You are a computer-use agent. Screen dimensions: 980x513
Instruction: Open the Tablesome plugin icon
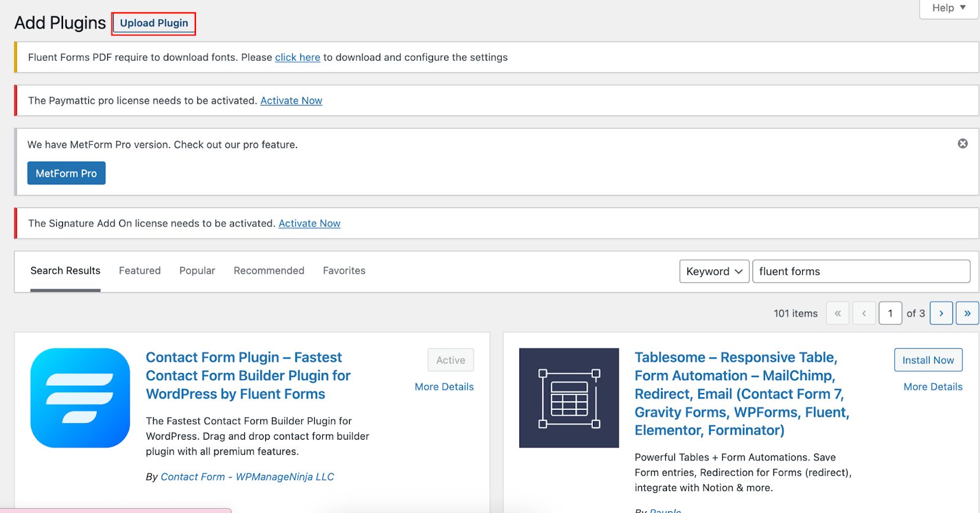pos(569,398)
